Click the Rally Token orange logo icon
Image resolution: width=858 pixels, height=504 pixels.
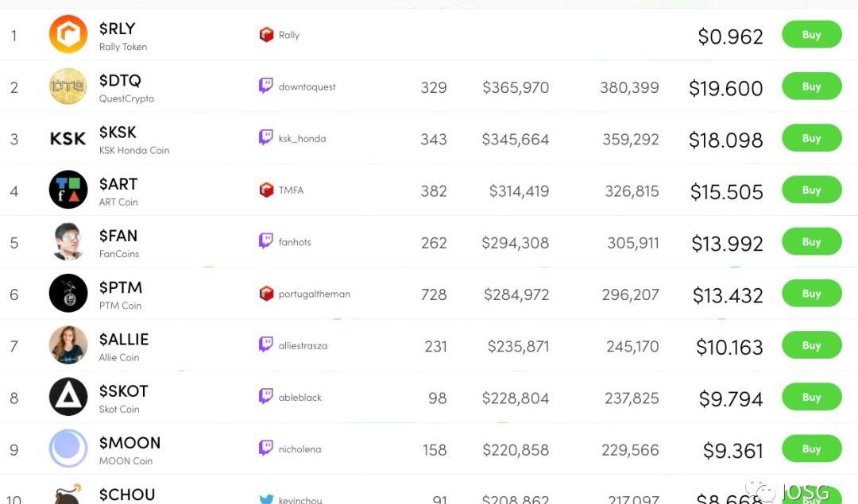[68, 36]
